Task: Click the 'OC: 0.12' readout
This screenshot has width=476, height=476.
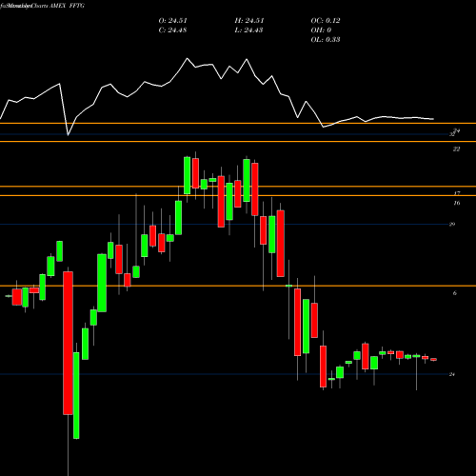Action: pyautogui.click(x=326, y=20)
